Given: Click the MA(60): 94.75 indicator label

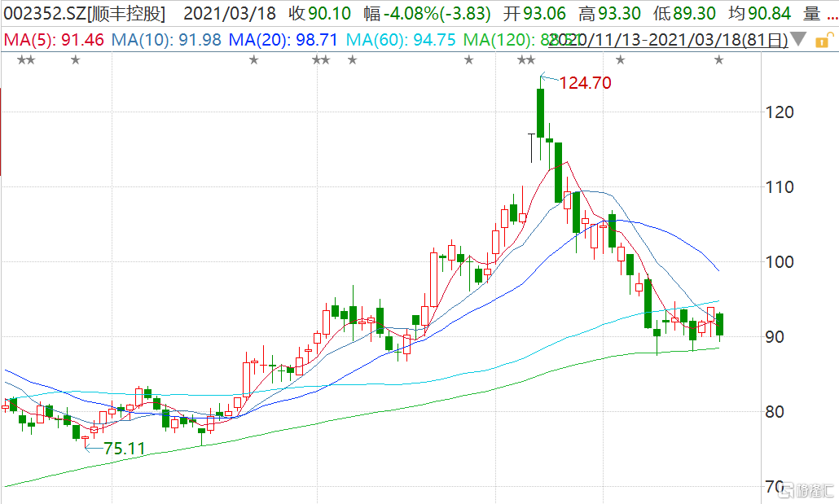Looking at the screenshot, I should (x=401, y=40).
